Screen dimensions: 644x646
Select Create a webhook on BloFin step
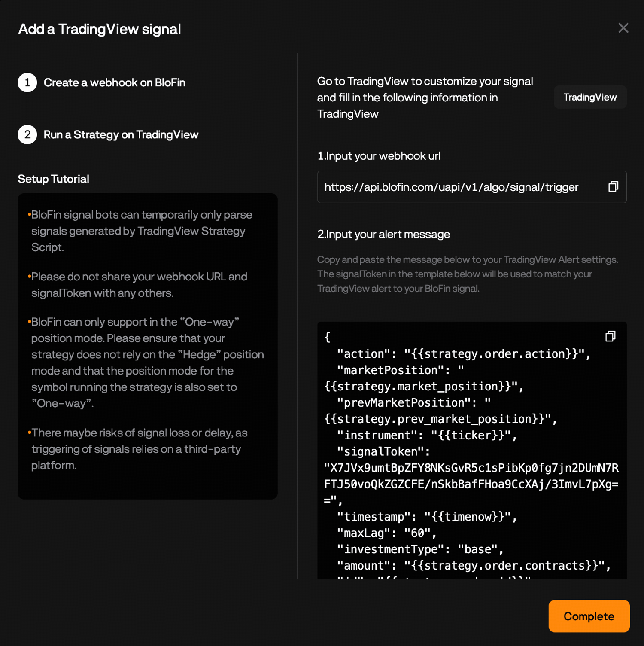click(x=114, y=82)
